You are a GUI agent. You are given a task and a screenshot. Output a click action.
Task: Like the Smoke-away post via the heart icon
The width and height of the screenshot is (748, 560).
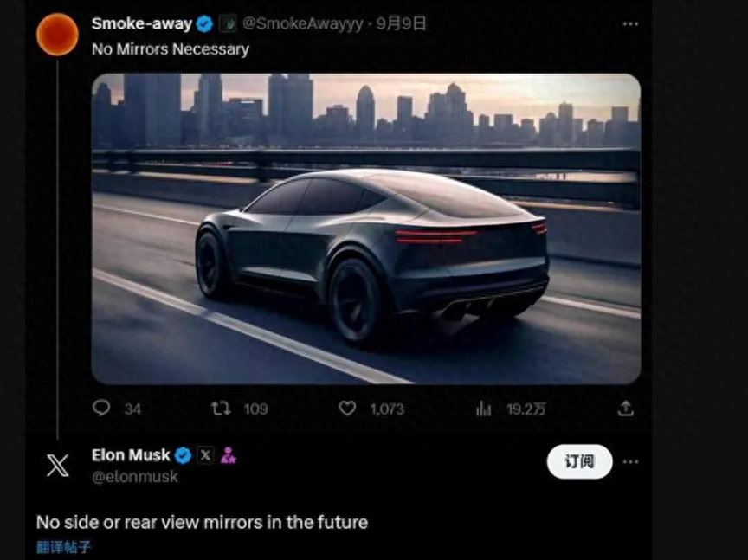click(347, 409)
